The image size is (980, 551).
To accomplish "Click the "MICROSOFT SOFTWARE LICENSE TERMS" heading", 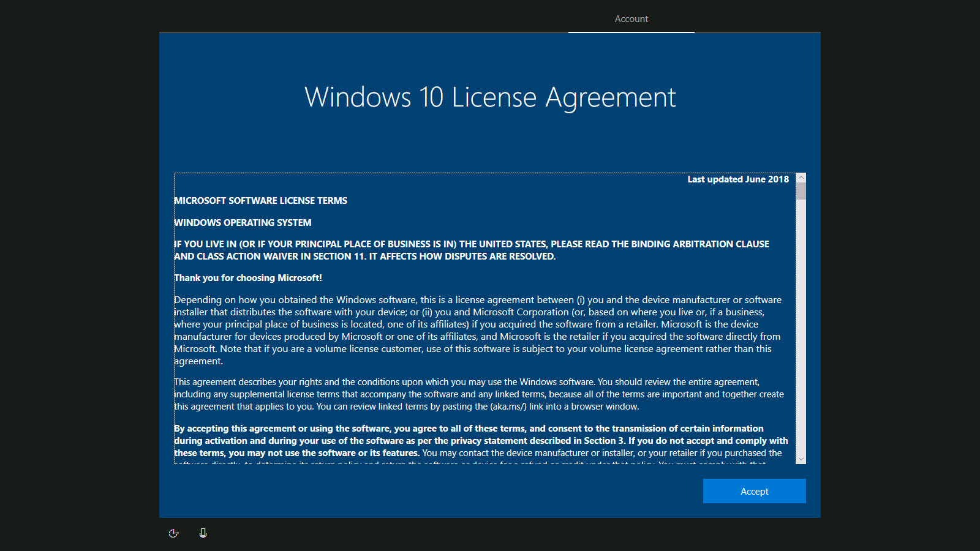I will (x=261, y=201).
